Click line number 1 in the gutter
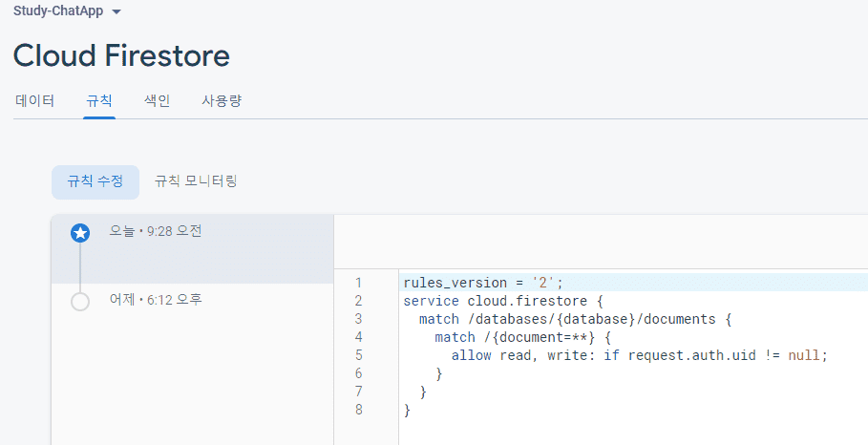 click(358, 283)
